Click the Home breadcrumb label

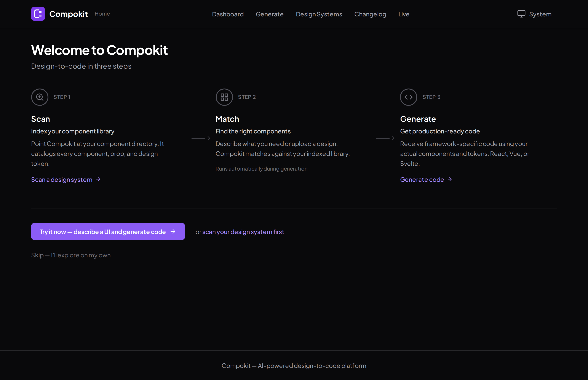102,14
